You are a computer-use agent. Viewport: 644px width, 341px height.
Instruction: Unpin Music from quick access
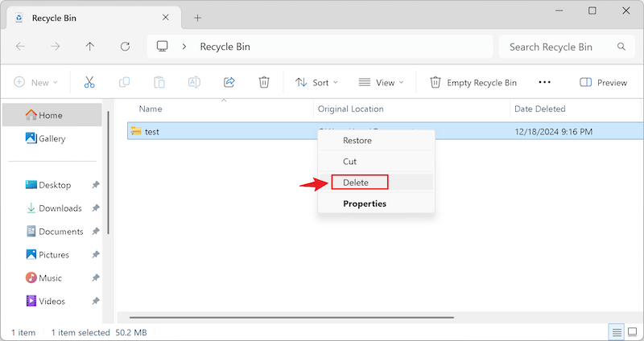tap(95, 277)
